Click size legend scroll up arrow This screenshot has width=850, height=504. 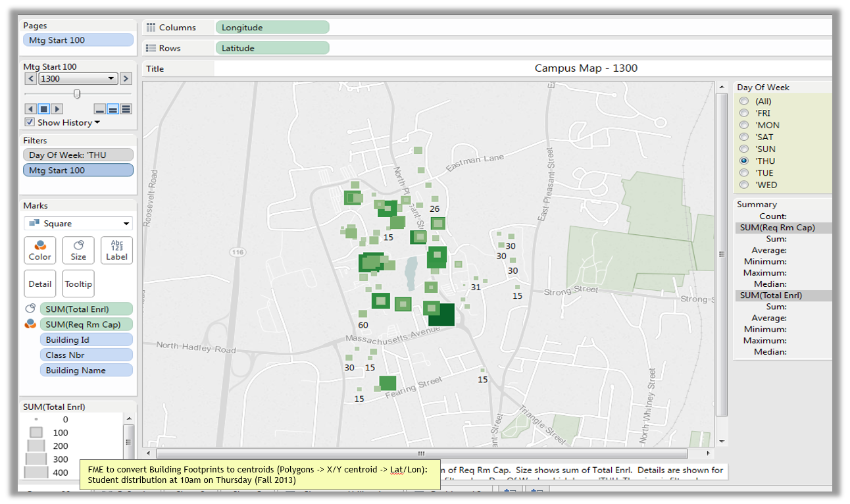[128, 418]
